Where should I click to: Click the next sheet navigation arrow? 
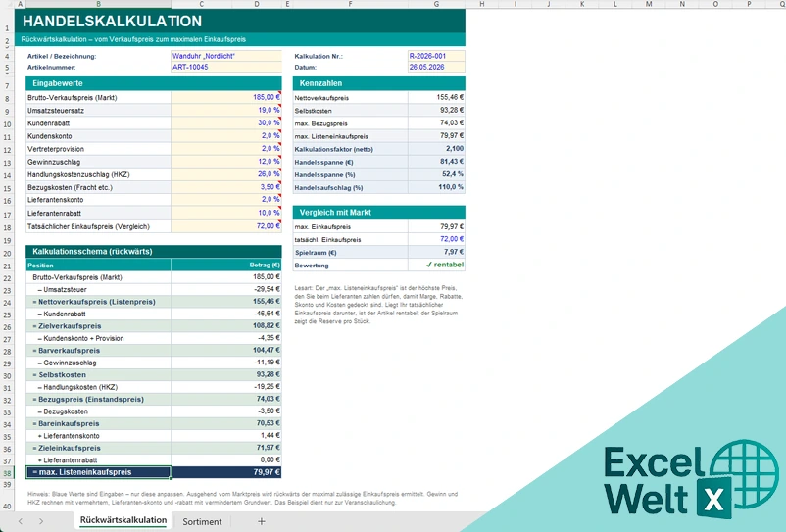click(40, 521)
